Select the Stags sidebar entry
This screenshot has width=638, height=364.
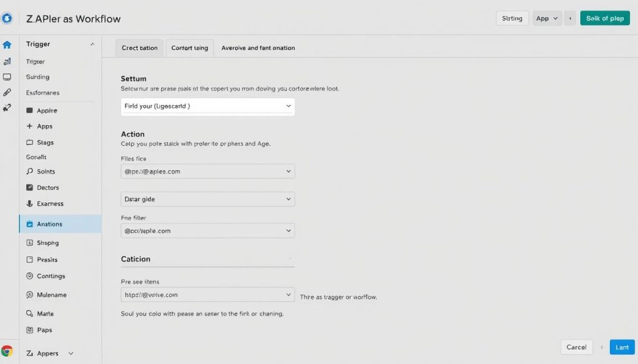pyautogui.click(x=42, y=142)
